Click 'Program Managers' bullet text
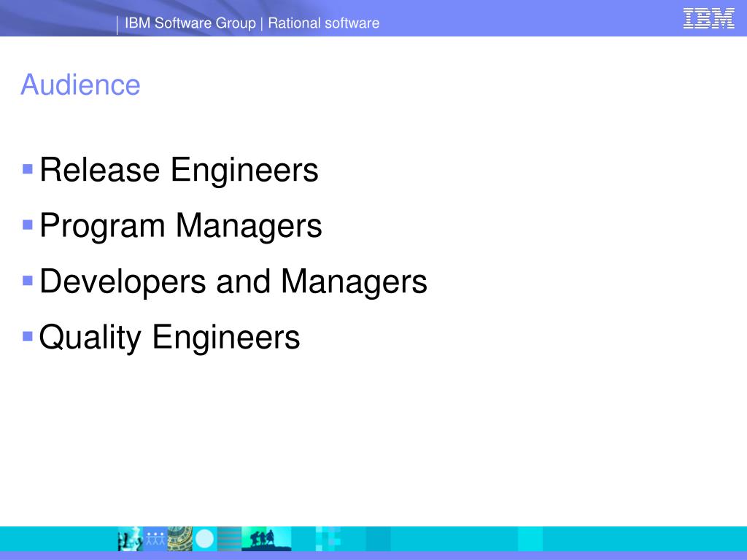Image resolution: width=747 pixels, height=560 pixels. [181, 226]
